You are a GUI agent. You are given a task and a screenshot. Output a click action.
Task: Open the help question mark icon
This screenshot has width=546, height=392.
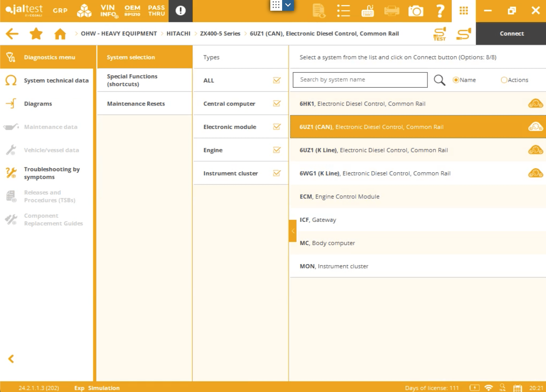[440, 11]
